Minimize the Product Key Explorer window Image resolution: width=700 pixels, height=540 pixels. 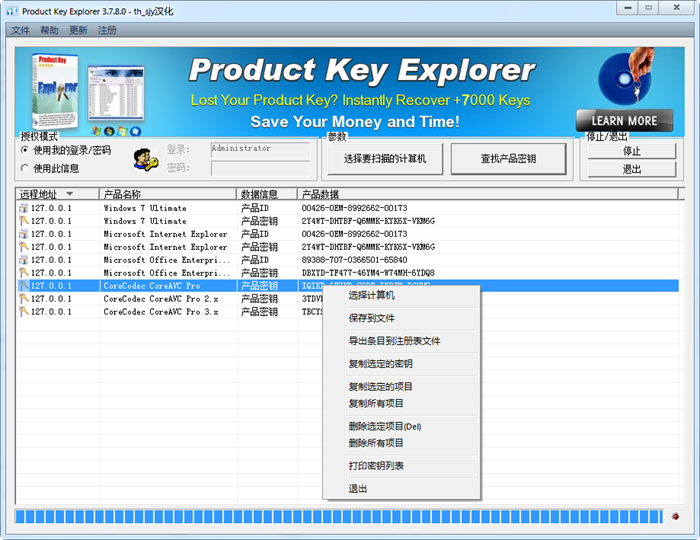pos(628,8)
